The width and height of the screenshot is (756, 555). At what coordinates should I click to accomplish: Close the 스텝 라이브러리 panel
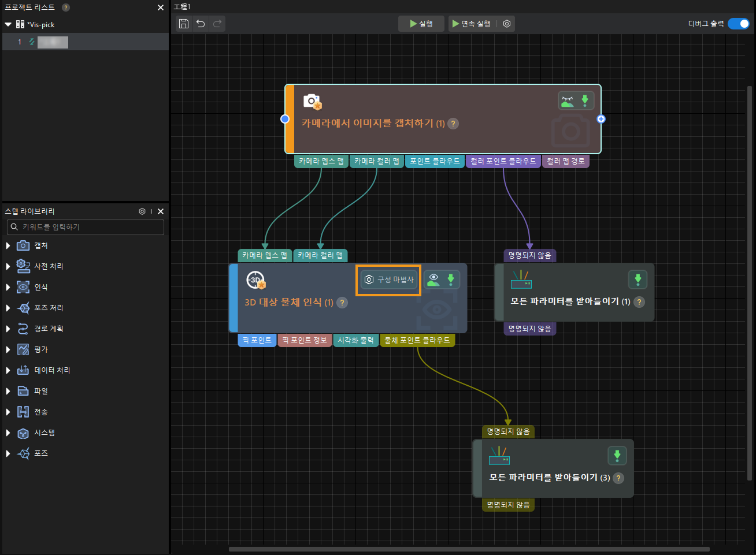pos(161,211)
